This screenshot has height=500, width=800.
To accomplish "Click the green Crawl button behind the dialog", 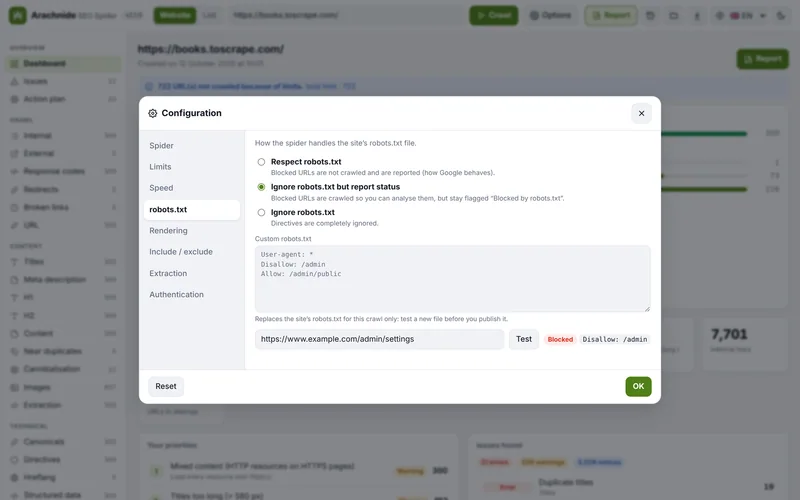I will [493, 15].
